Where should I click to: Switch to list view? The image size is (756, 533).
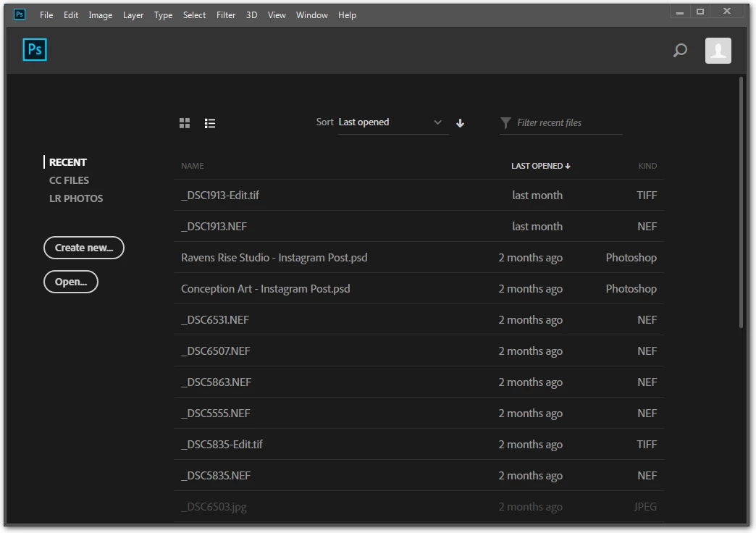click(x=210, y=124)
